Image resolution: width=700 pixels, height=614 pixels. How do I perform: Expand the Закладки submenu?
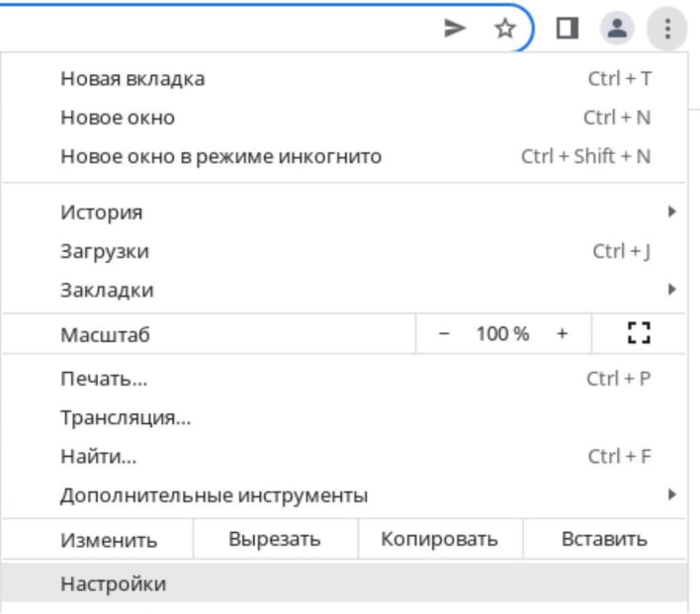pos(344,290)
